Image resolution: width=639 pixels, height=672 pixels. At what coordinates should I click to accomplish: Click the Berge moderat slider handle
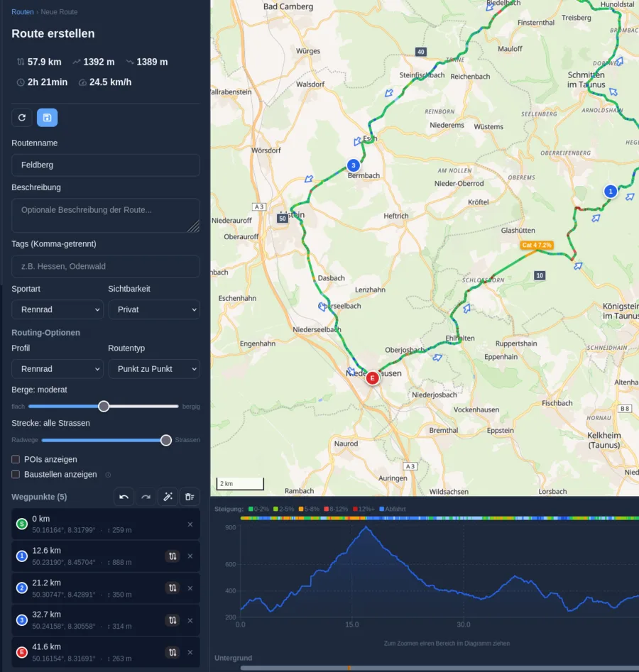104,407
